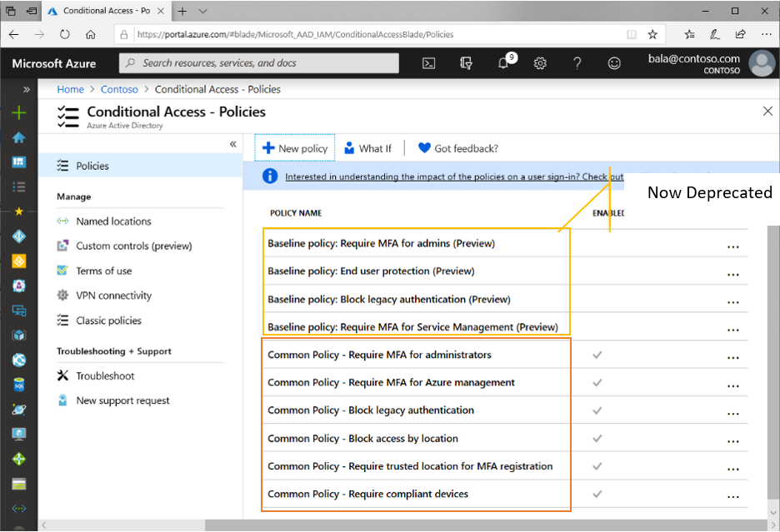The height and width of the screenshot is (532, 780).
Task: Open Common Policy - Require trusted location for MFA registration
Action: click(x=410, y=466)
